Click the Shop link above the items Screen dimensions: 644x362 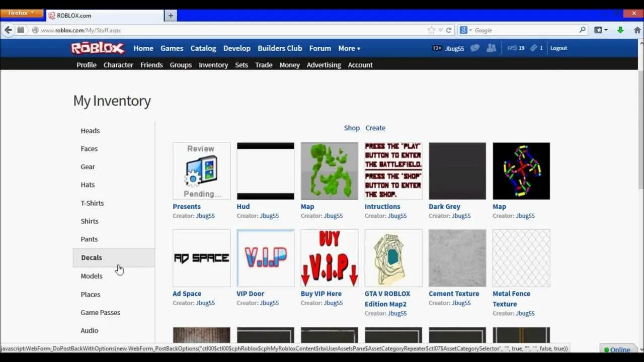(x=352, y=128)
